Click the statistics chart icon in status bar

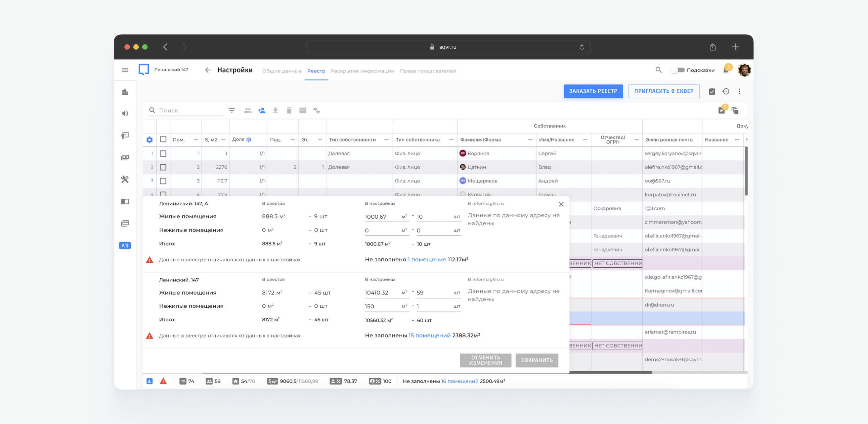[150, 381]
